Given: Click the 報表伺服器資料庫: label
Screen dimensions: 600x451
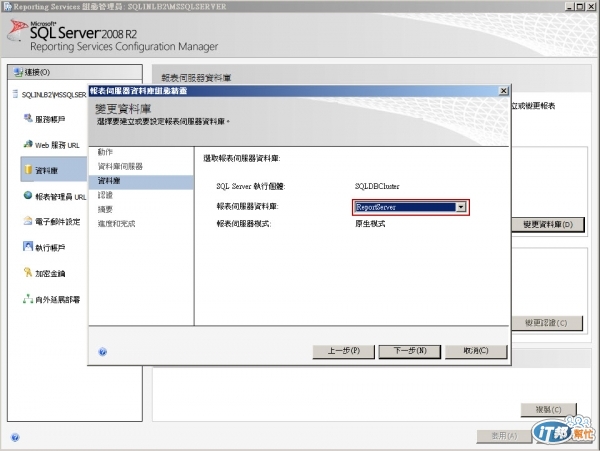Looking at the screenshot, I should pyautogui.click(x=247, y=207).
